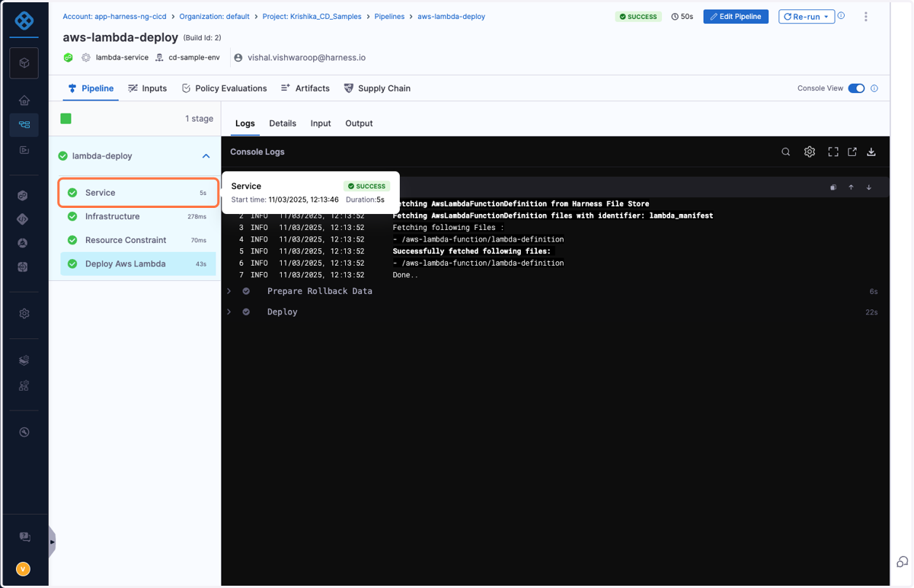Copy the log section contents
The height and width of the screenshot is (588, 914).
click(x=833, y=187)
